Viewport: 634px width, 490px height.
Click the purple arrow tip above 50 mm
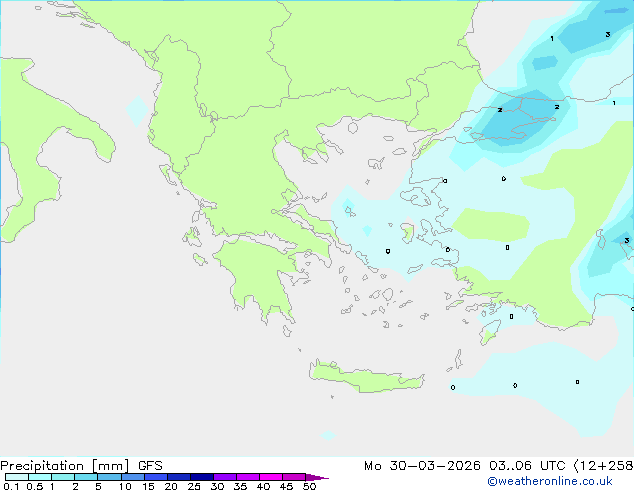coord(317,477)
